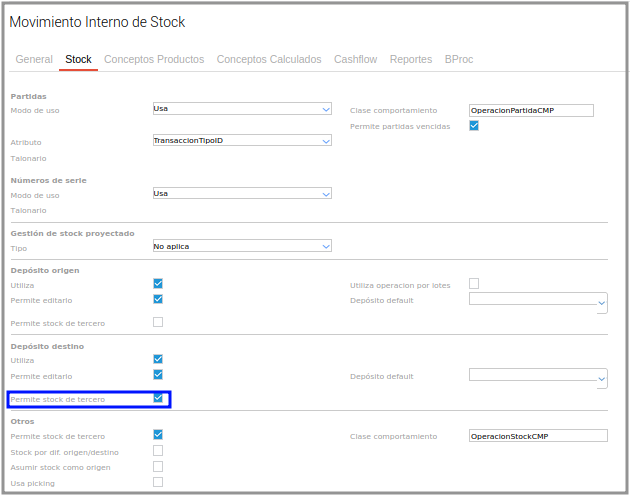Click the OperacionPartidaCMP input field
This screenshot has height=495, width=630.
point(531,110)
